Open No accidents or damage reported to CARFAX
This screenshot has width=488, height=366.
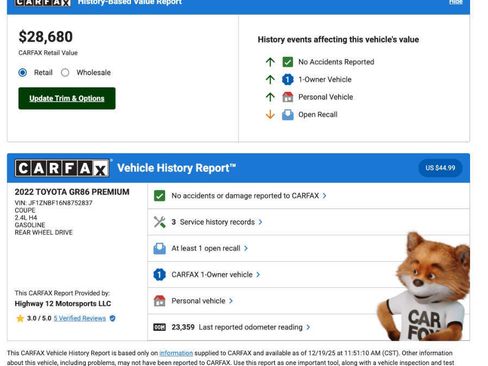tap(245, 196)
